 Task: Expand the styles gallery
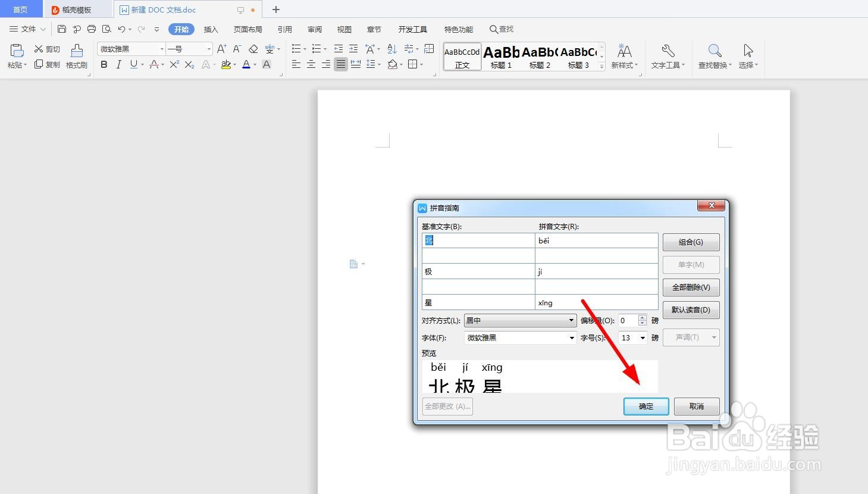click(x=601, y=67)
